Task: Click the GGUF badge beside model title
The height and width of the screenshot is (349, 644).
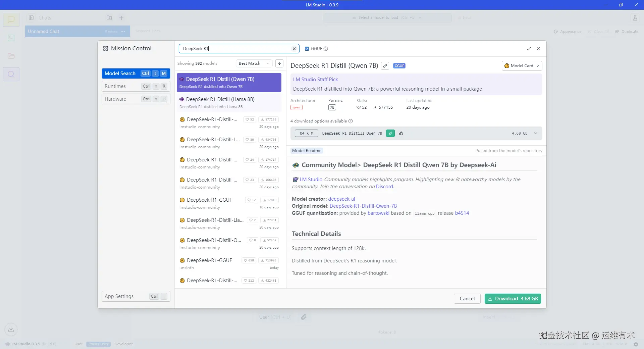Action: tap(399, 66)
